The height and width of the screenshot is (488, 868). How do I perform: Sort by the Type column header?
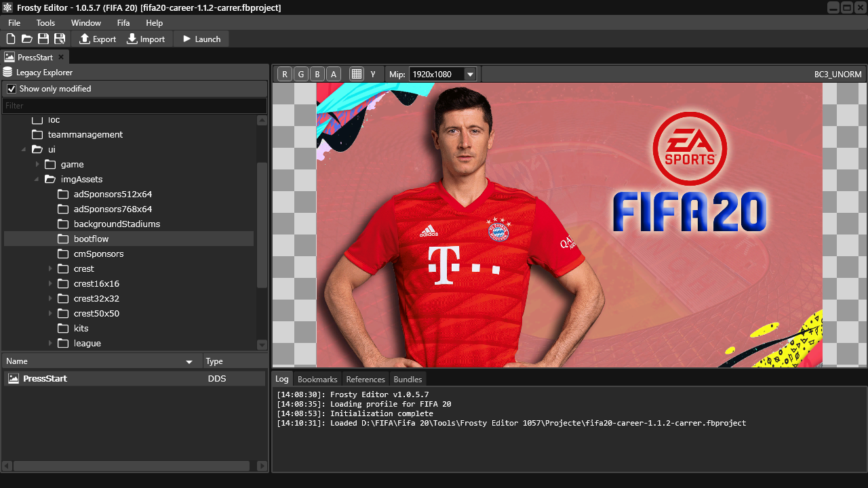(235, 361)
